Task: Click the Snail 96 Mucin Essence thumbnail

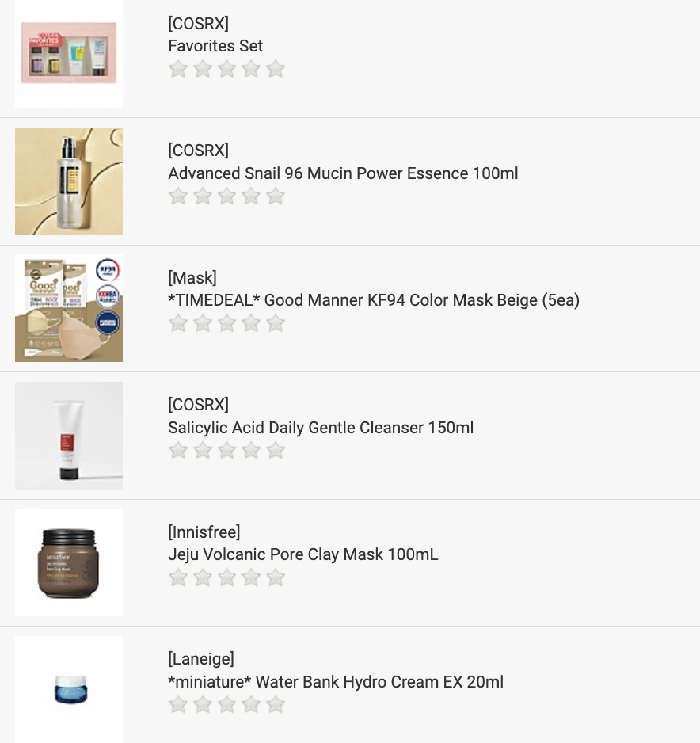Action: (69, 181)
